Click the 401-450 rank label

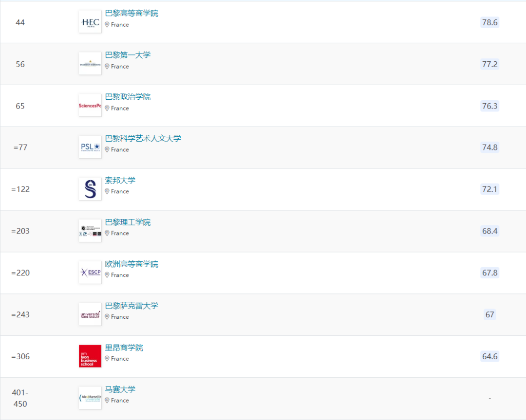click(x=20, y=397)
